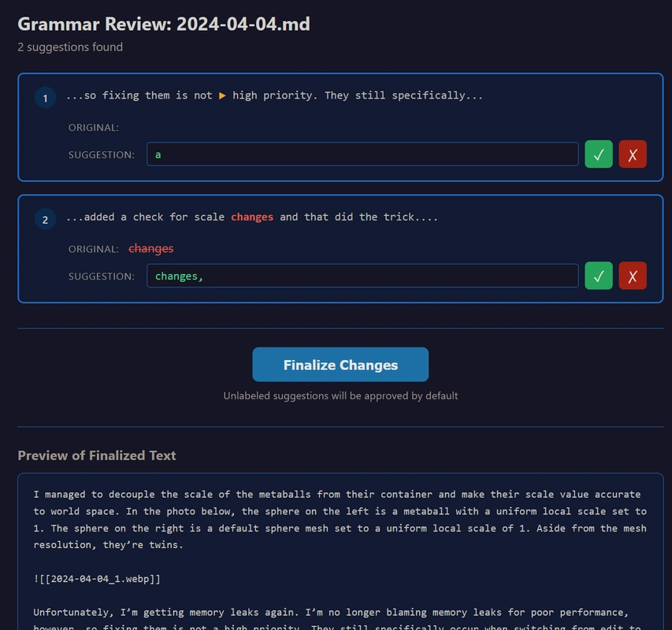This screenshot has height=630, width=672.
Task: Click the 'Grammar Review: 2024-04-04.md' title
Action: click(164, 24)
